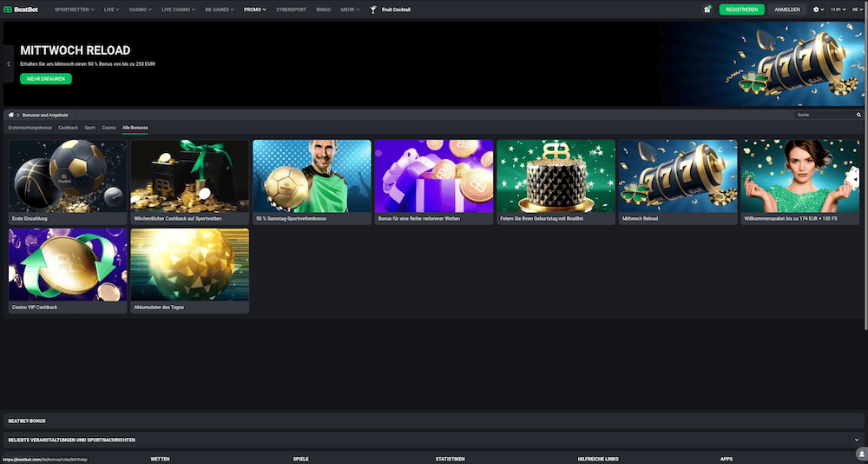This screenshot has width=868, height=464.
Task: Open the gift bonus icon in header
Action: (707, 10)
